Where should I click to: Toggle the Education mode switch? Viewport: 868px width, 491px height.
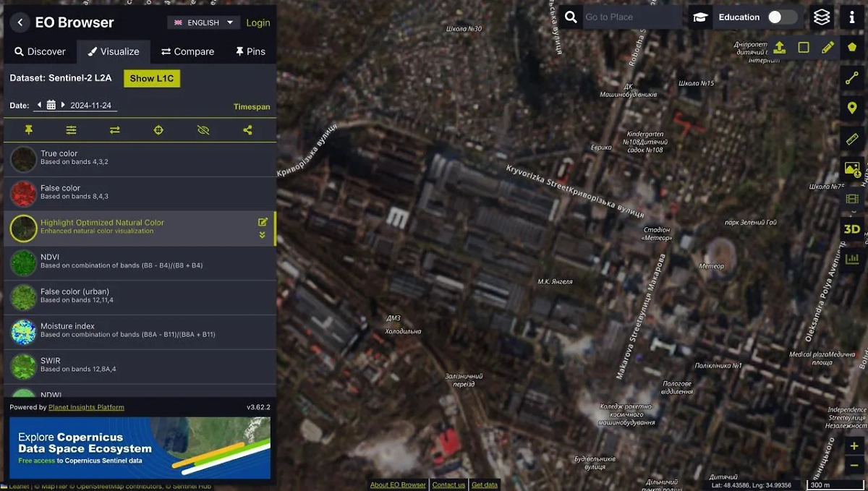[x=781, y=17]
